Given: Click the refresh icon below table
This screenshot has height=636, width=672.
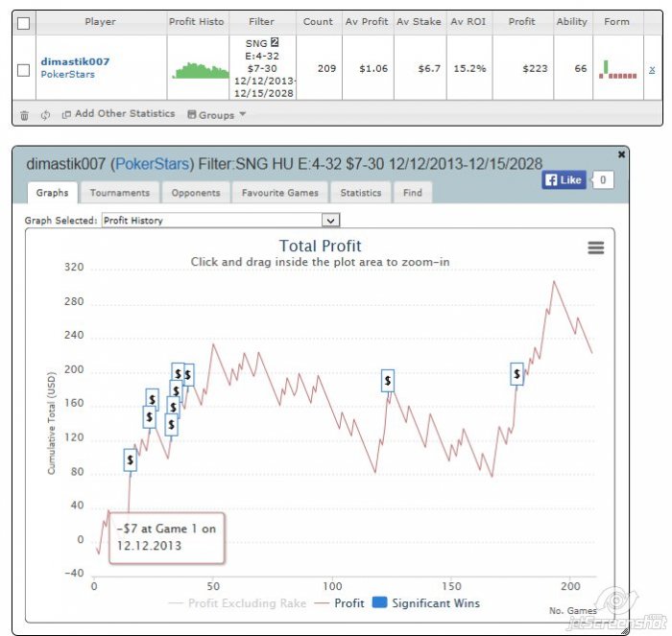Looking at the screenshot, I should click(45, 115).
